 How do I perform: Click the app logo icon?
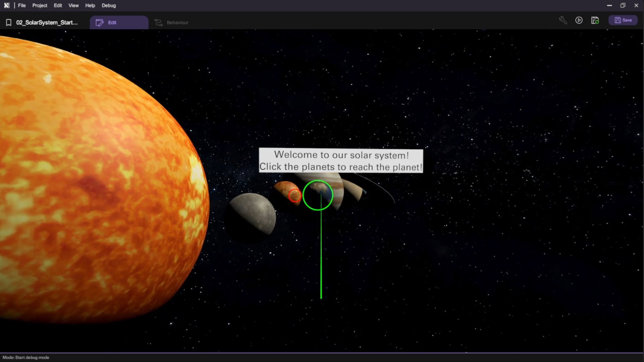coord(7,5)
